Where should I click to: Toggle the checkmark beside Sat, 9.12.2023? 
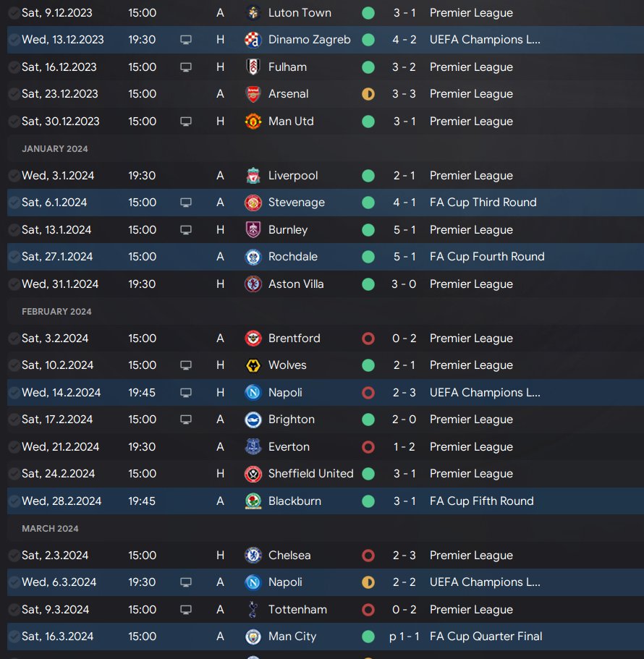(13, 13)
